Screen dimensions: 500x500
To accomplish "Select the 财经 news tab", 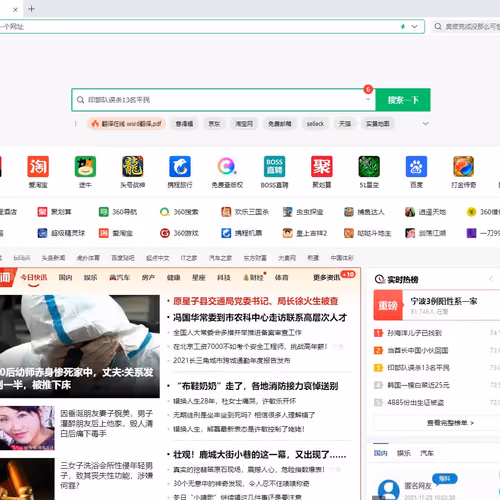I will point(254,277).
